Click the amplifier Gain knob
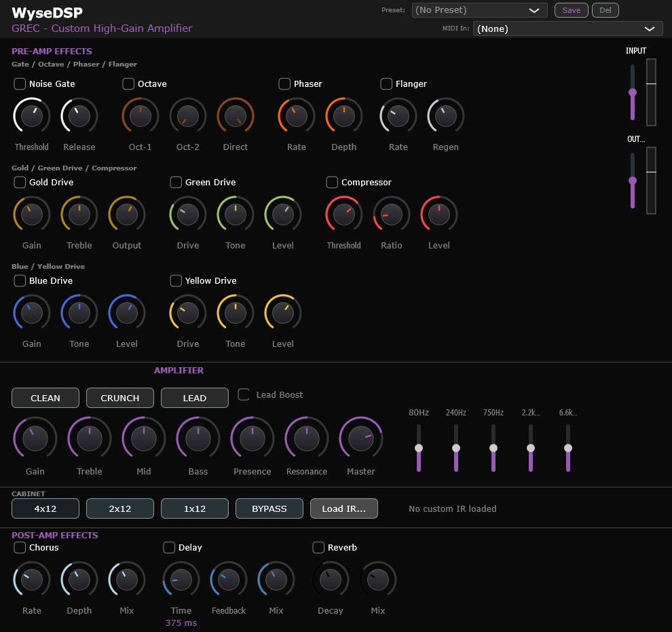 tap(35, 439)
